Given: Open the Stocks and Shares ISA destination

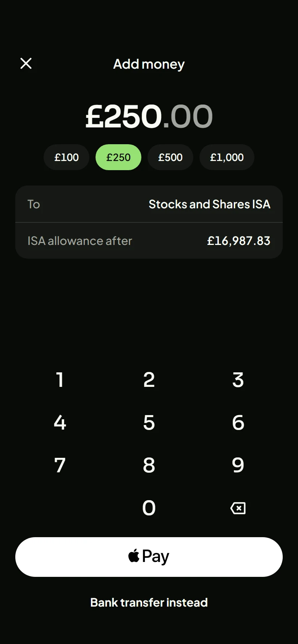Looking at the screenshot, I should click(x=149, y=204).
